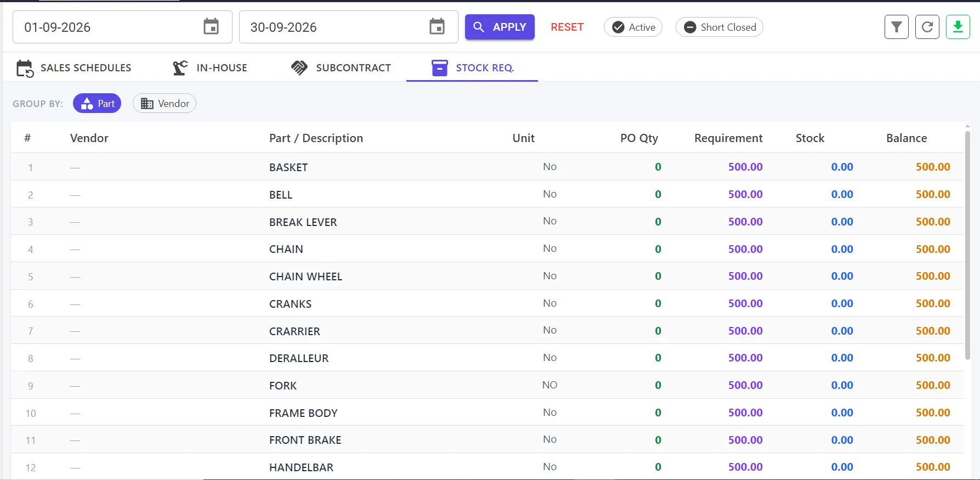This screenshot has width=980, height=480.
Task: Apply the date range filter
Action: pyautogui.click(x=500, y=27)
